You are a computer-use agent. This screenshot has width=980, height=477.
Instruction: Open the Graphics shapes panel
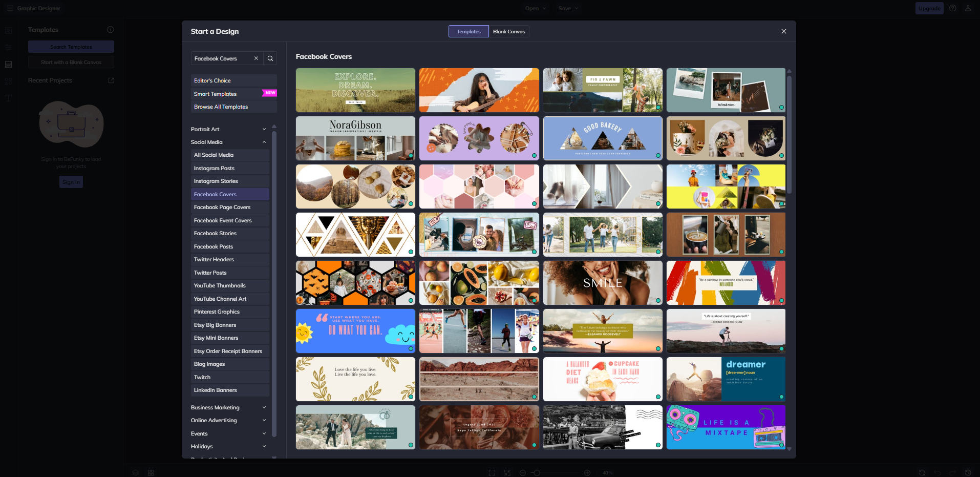click(8, 81)
